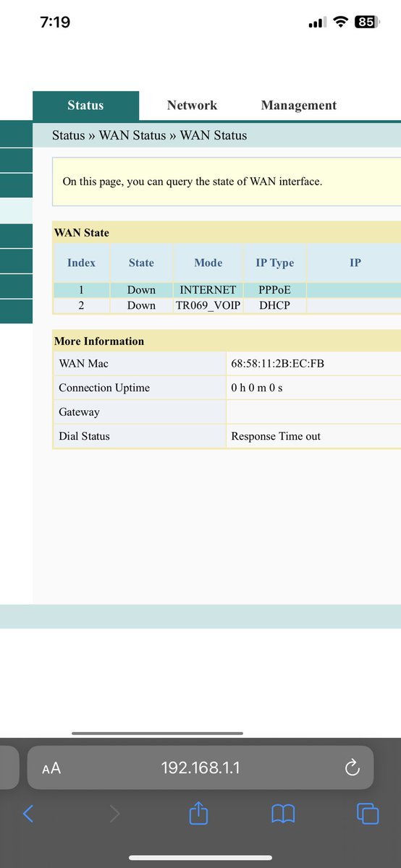The width and height of the screenshot is (401, 868).
Task: Click the IP column header
Action: 355,263
